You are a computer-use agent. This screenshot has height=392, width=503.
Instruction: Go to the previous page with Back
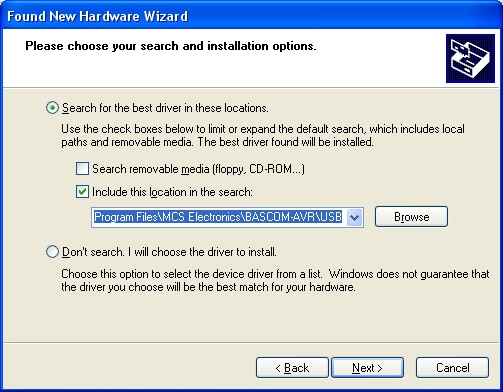point(292,368)
